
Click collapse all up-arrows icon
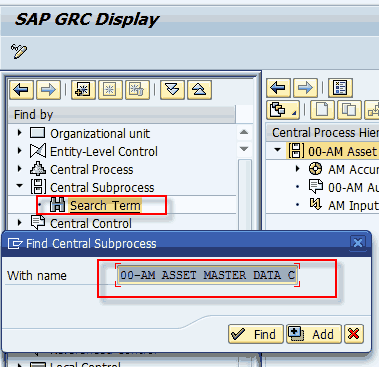[199, 90]
